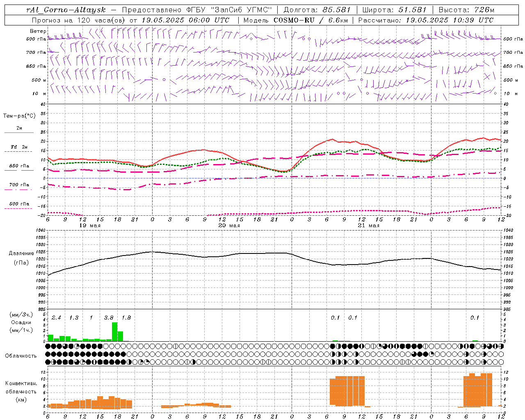
Task: Click the 700 гПа label in temperature legend
Action: click(x=19, y=185)
